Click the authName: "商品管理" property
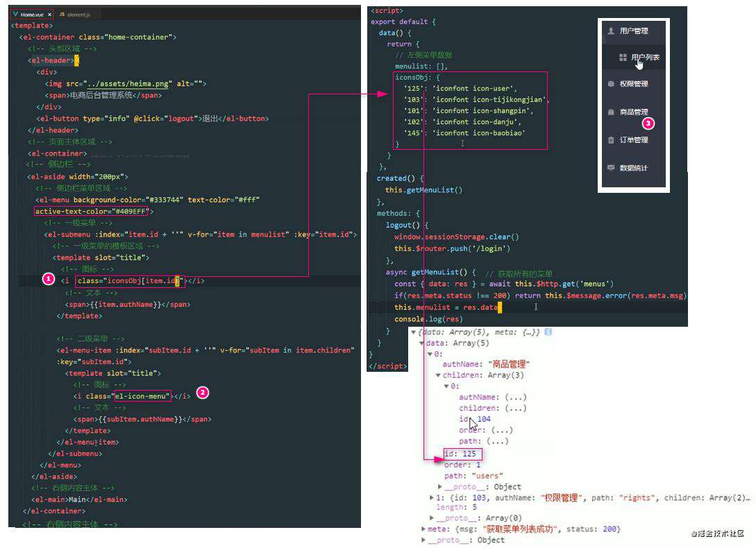The height and width of the screenshot is (548, 756). click(486, 364)
